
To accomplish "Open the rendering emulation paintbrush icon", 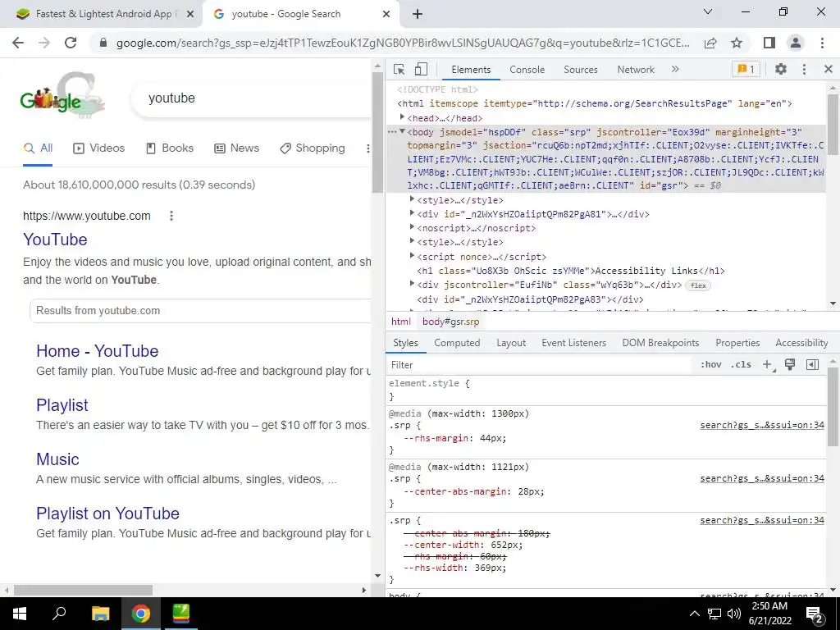I will tap(790, 365).
